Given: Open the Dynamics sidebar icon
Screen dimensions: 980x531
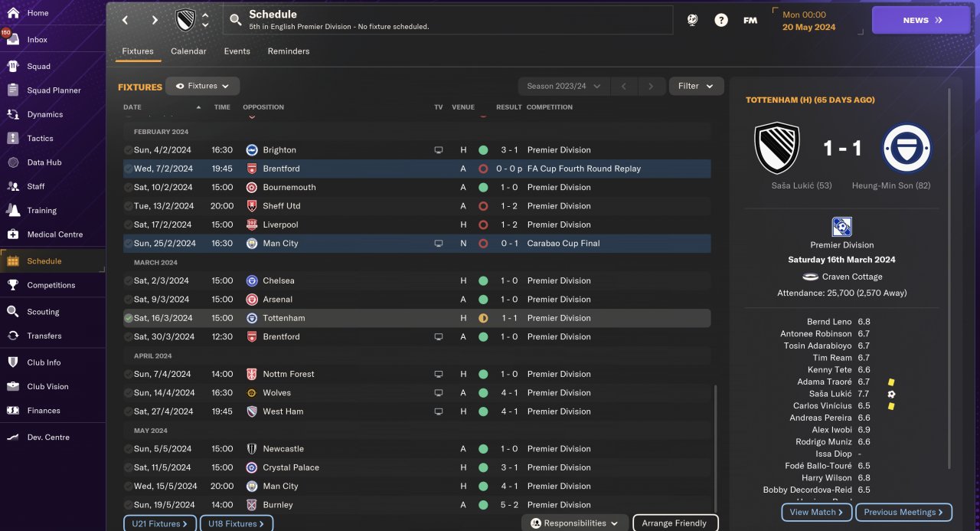Looking at the screenshot, I should [13, 114].
